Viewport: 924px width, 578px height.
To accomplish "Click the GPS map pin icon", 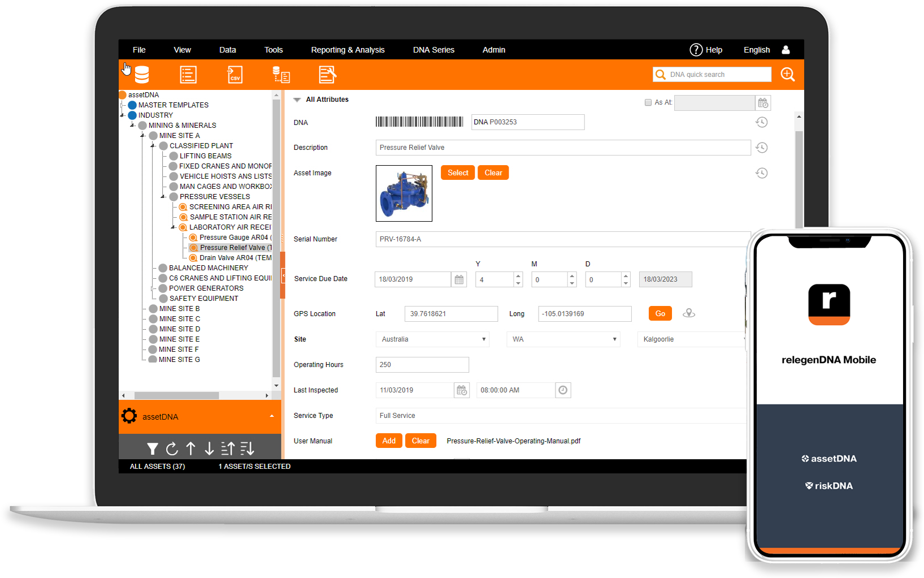I will (x=689, y=313).
